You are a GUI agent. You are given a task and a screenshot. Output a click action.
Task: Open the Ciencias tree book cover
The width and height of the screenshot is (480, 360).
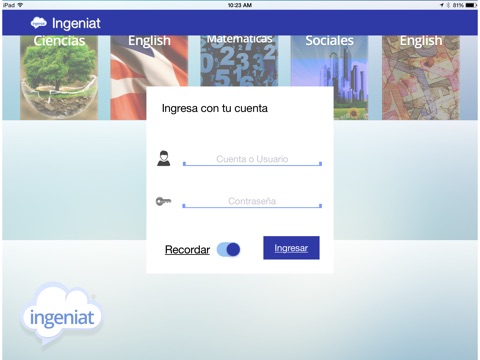pos(59,77)
